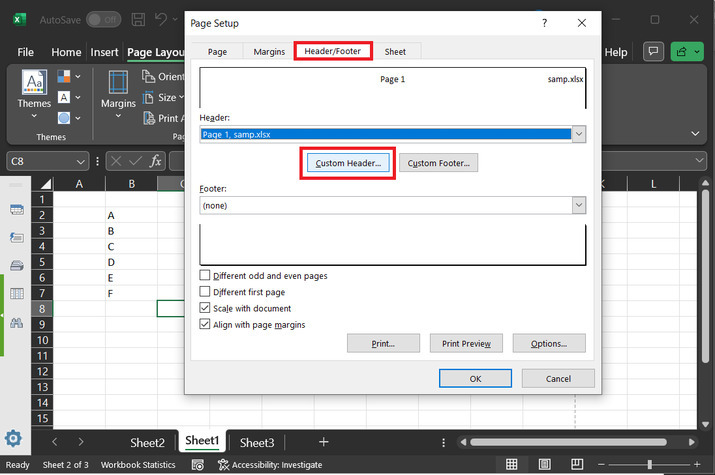This screenshot has height=475, width=715.
Task: Expand the formula bar chevron
Action: (699, 160)
